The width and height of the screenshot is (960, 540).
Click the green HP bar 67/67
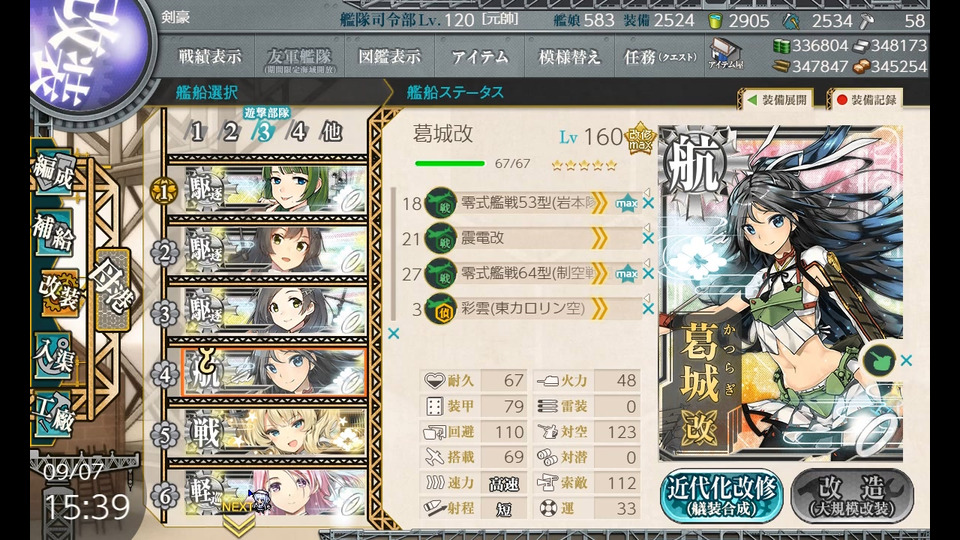(x=450, y=164)
